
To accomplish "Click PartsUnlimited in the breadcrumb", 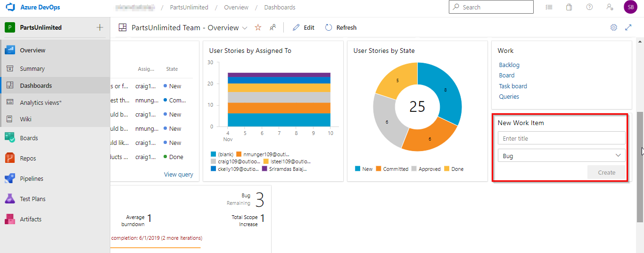I will coord(189,7).
